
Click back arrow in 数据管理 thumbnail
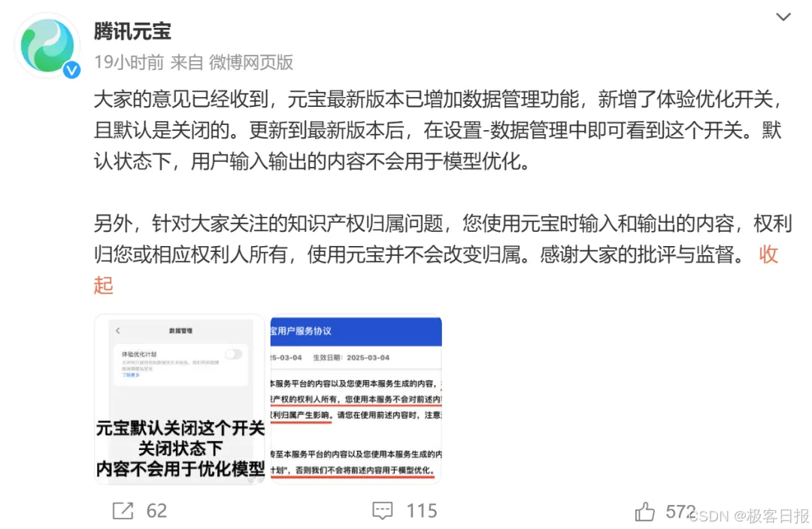(118, 330)
